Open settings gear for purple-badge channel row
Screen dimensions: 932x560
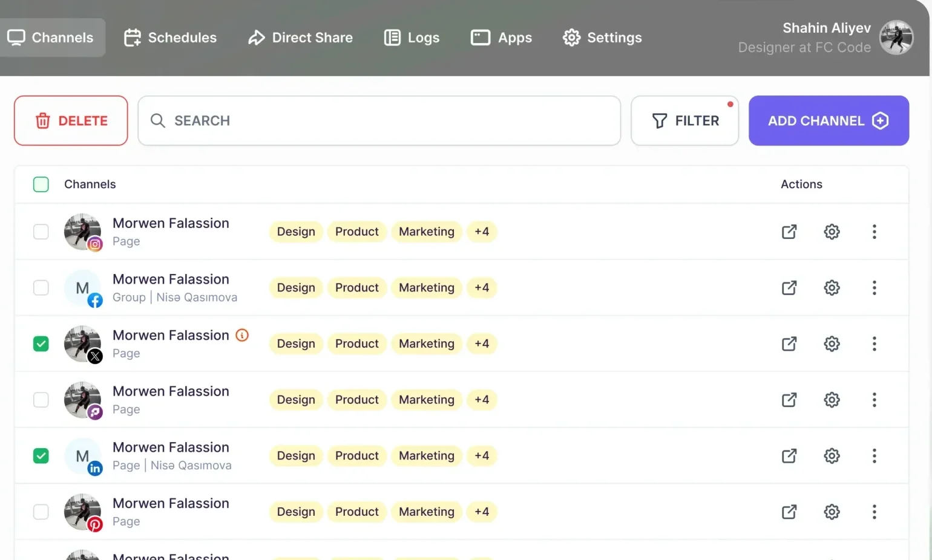[832, 400]
